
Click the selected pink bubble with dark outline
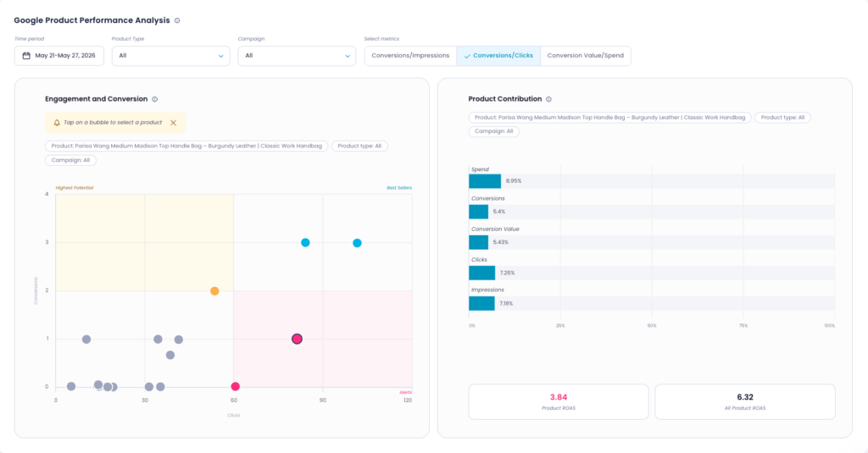click(297, 339)
